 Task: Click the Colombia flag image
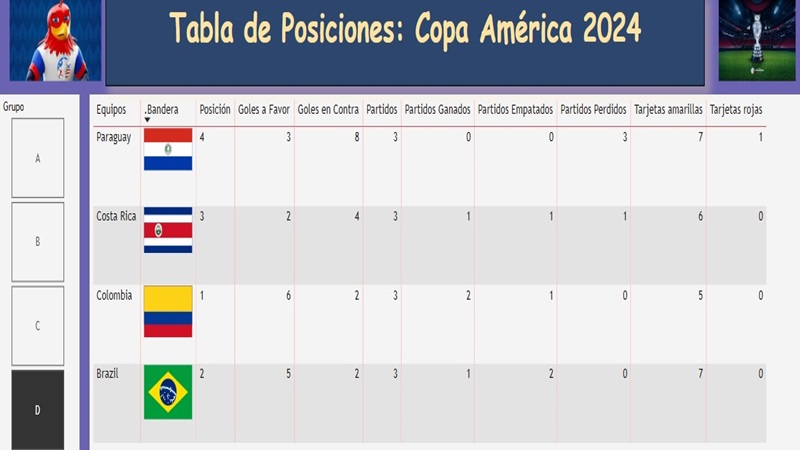click(168, 311)
